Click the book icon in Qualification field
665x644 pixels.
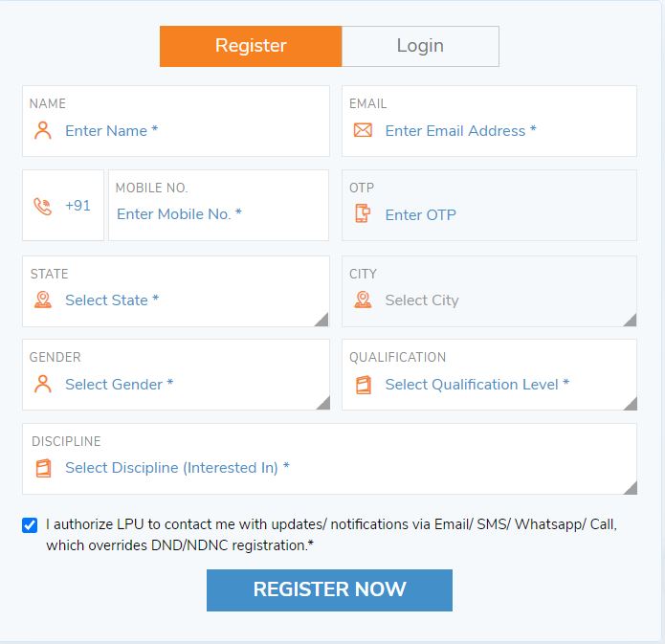coord(363,385)
